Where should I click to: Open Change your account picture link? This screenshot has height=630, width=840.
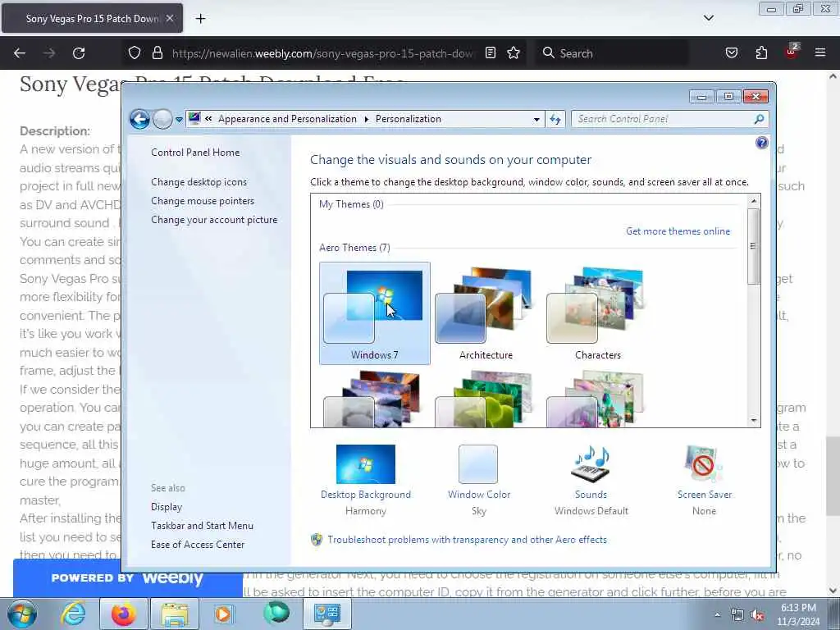pos(214,220)
